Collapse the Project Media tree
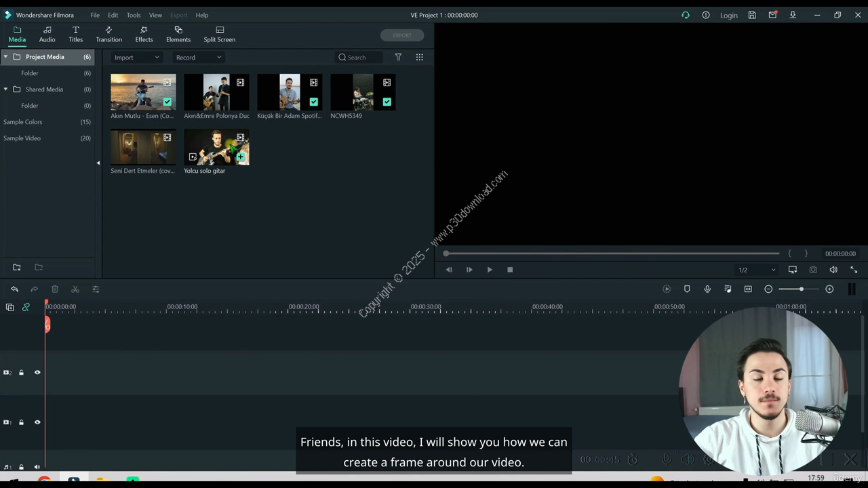The height and width of the screenshot is (488, 868). (x=5, y=57)
